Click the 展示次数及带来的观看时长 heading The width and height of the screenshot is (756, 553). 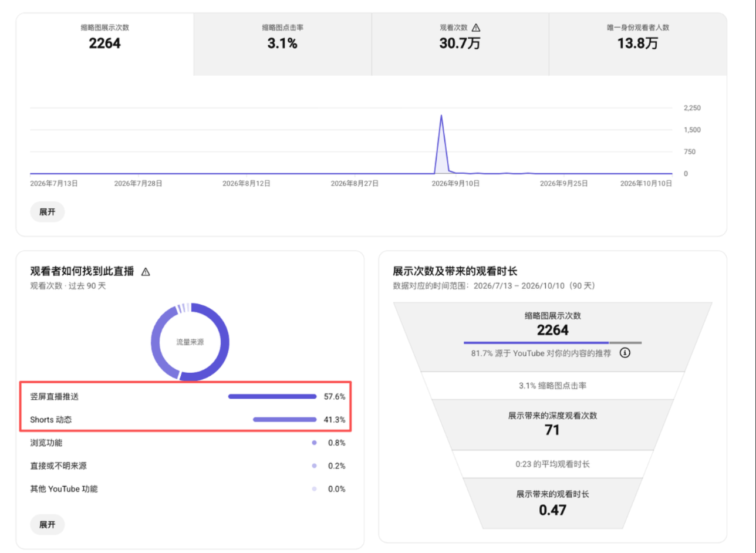(x=455, y=271)
